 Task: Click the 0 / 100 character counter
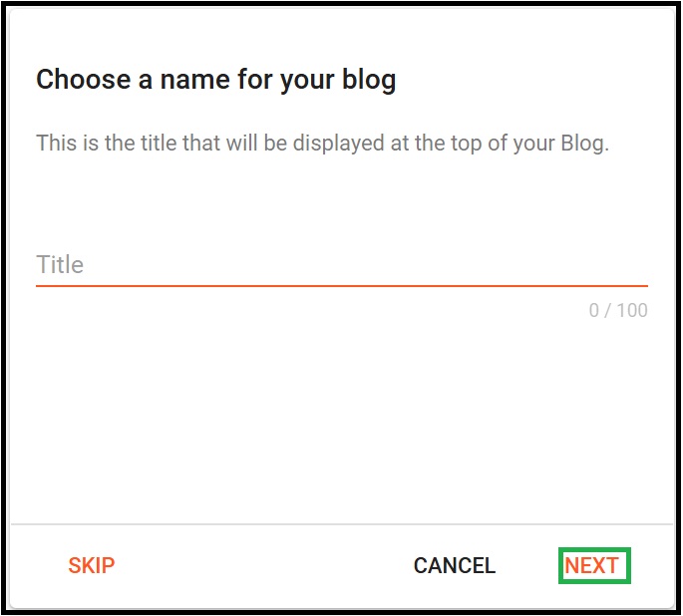coord(617,310)
